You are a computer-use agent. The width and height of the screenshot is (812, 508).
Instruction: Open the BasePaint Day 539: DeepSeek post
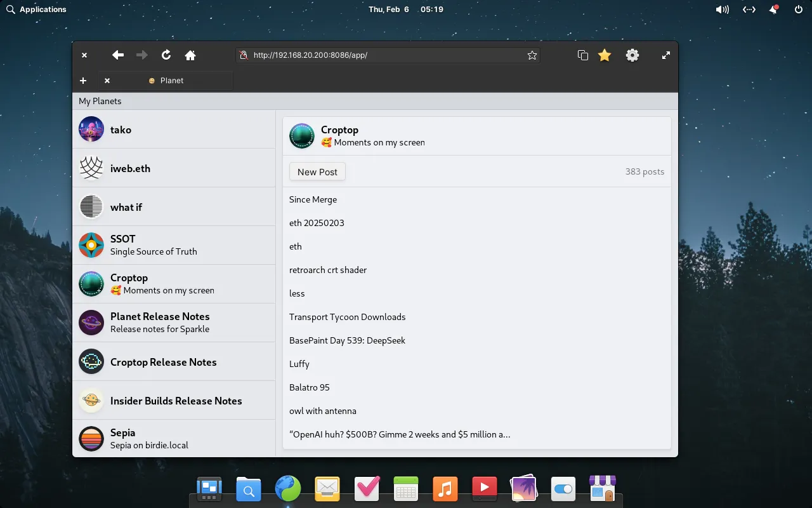347,340
